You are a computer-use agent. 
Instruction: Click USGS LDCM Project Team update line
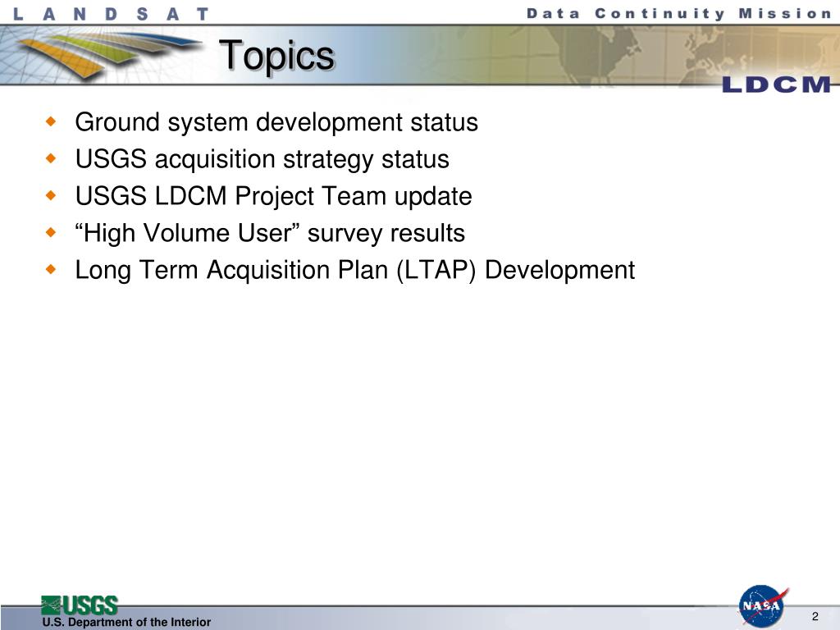273,196
